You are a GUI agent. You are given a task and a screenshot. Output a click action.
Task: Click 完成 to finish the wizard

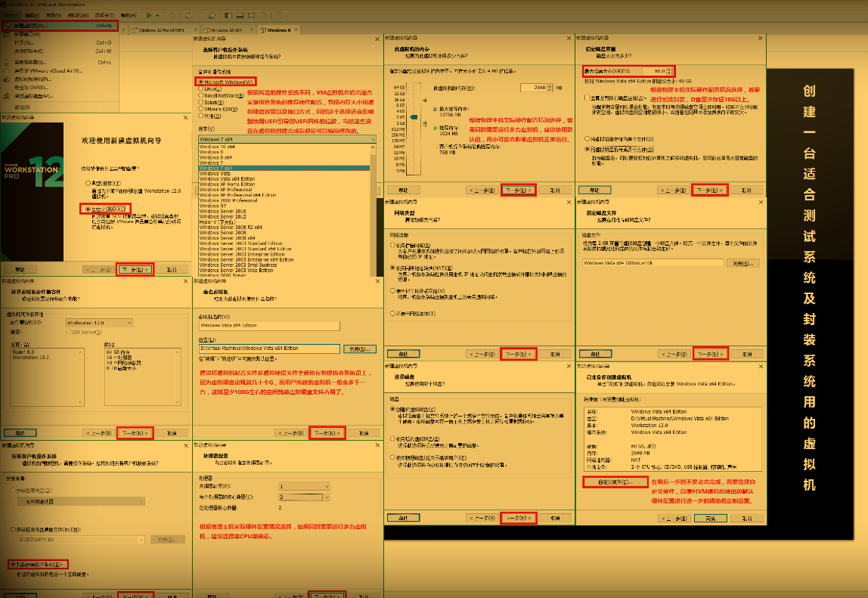710,519
